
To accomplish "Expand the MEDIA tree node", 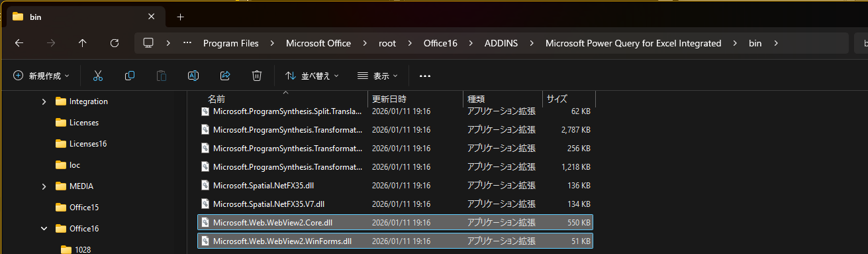I will point(44,186).
